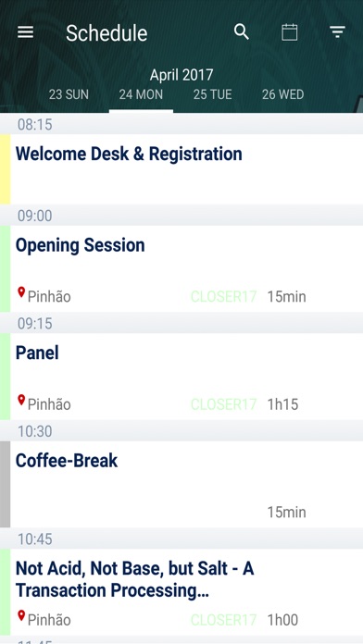Tap CLOSER17 tag on Panel session

pos(224,404)
